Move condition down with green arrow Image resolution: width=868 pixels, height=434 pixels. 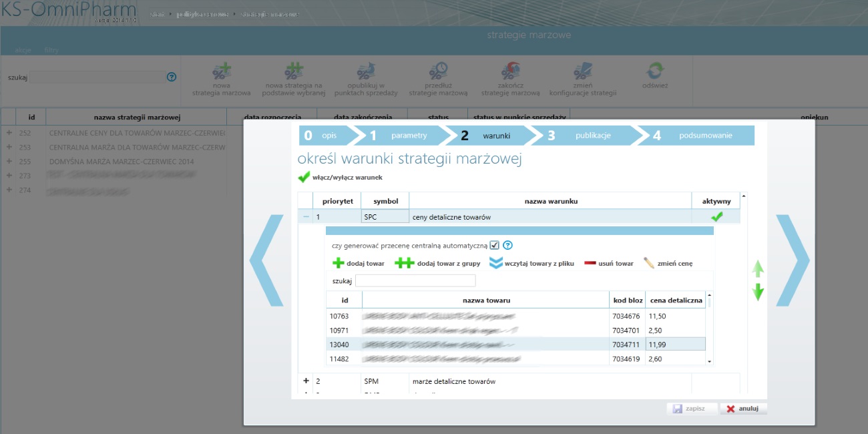click(x=758, y=292)
